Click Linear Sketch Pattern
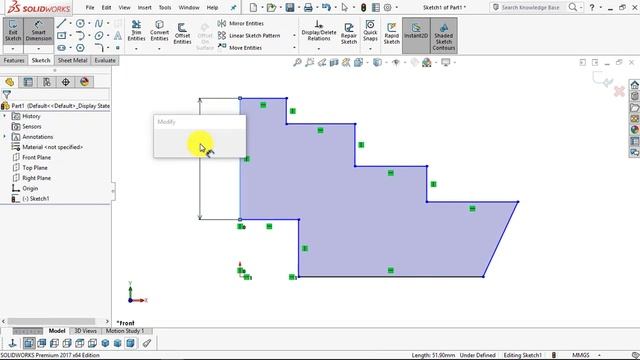640x360 pixels. tap(249, 36)
